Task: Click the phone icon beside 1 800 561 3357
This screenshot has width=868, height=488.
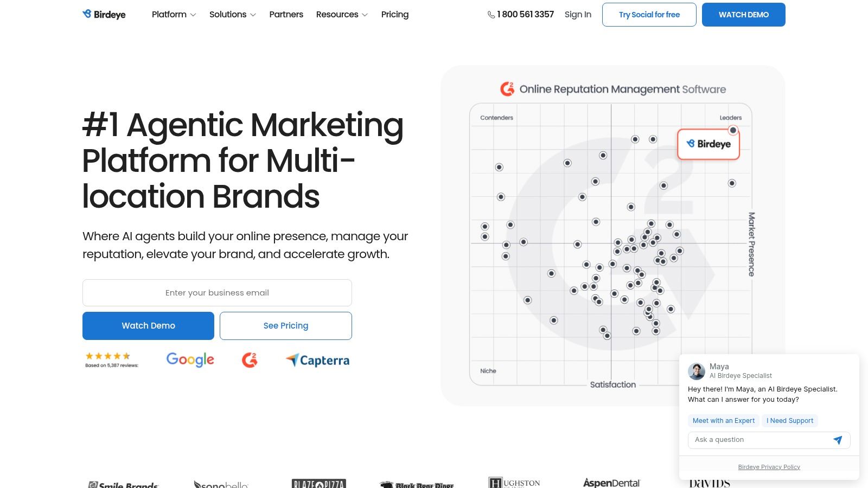Action: click(491, 15)
